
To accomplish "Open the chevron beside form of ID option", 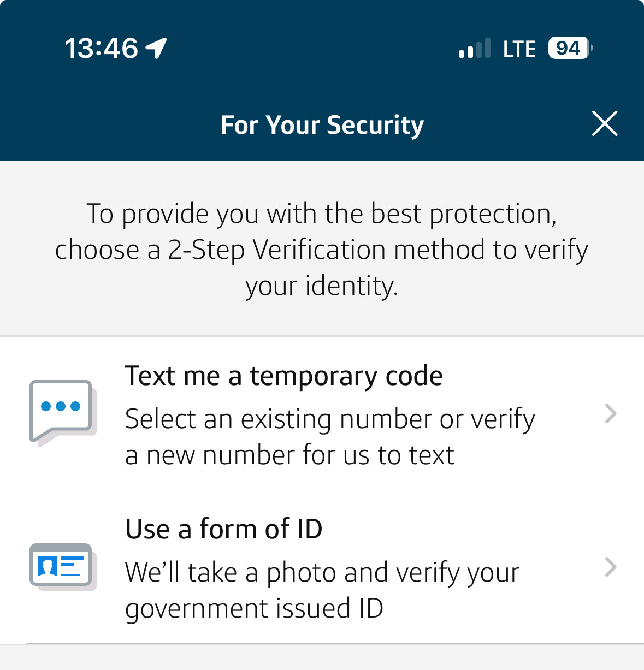I will 611,567.
